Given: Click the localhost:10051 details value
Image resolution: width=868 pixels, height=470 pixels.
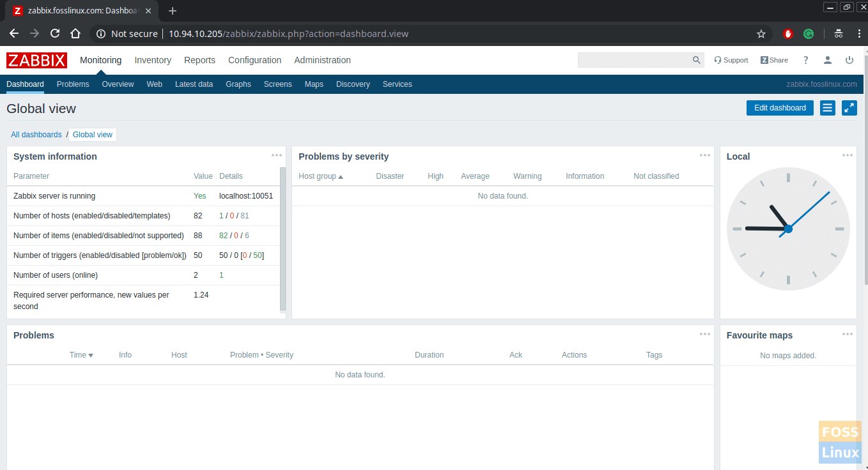Looking at the screenshot, I should (x=246, y=196).
